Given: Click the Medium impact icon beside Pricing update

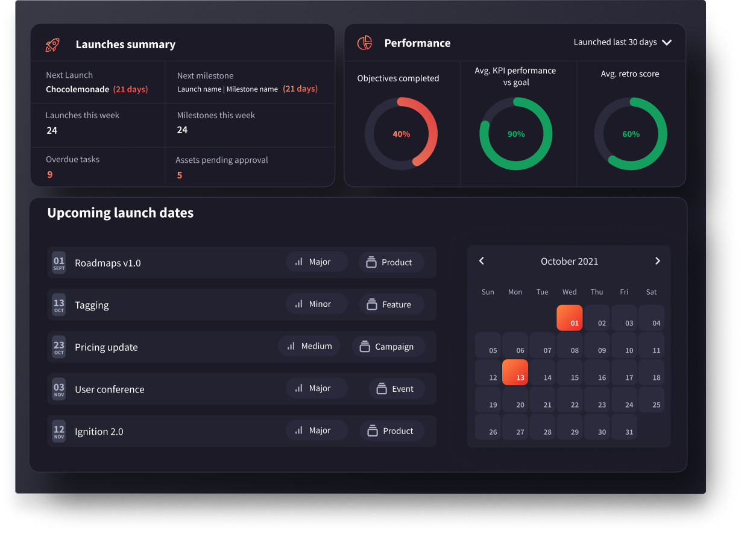Looking at the screenshot, I should (292, 346).
